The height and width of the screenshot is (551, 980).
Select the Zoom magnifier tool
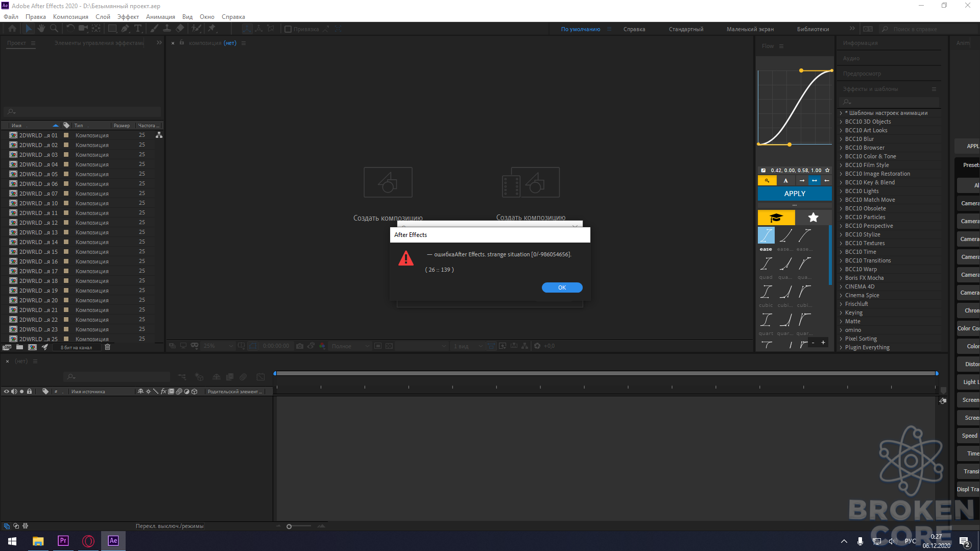click(54, 29)
